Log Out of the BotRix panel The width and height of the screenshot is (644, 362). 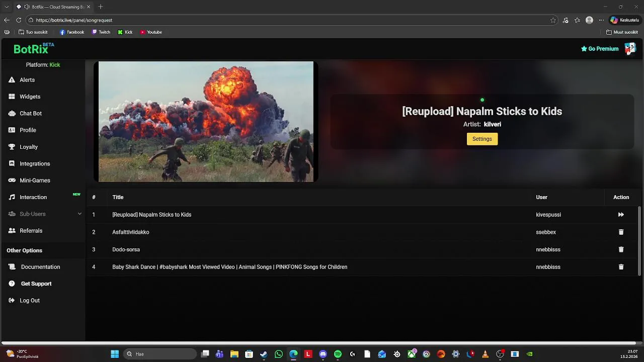[x=30, y=301]
